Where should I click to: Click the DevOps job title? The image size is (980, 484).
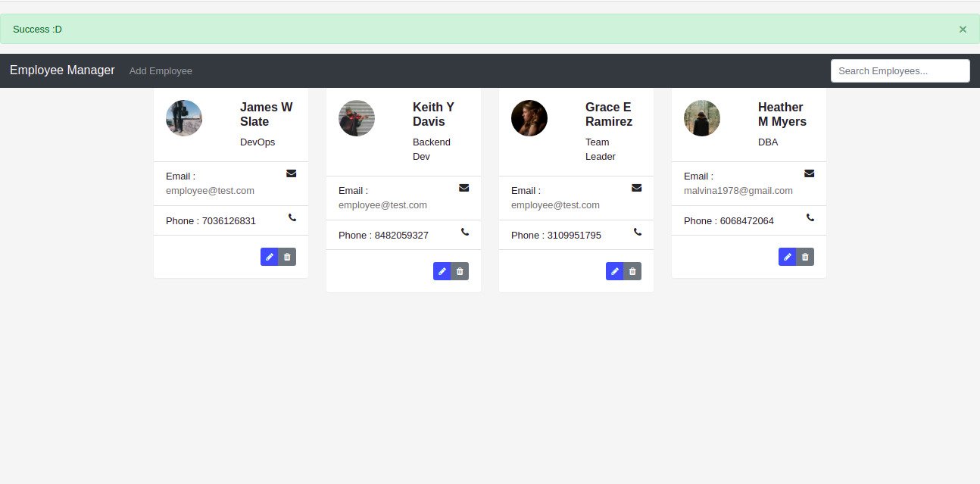tap(257, 142)
